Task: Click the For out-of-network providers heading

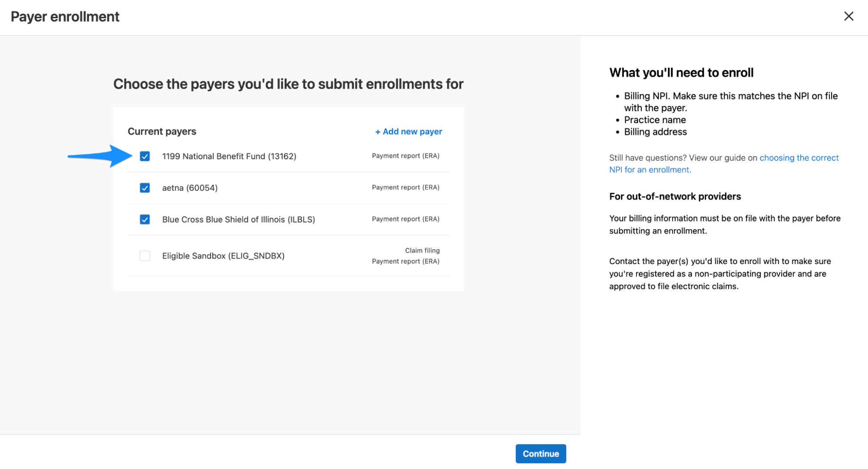Action: click(x=675, y=196)
